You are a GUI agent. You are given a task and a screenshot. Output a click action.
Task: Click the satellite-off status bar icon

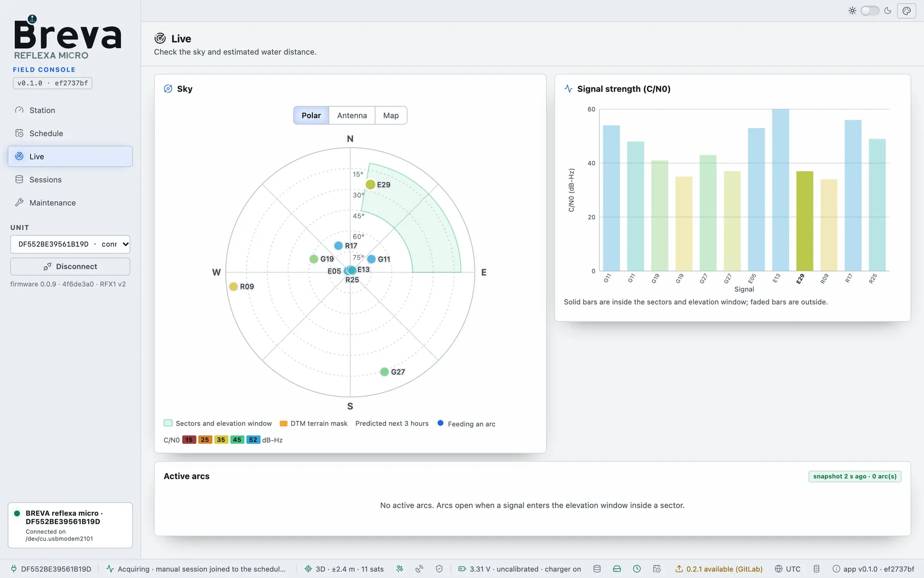400,569
